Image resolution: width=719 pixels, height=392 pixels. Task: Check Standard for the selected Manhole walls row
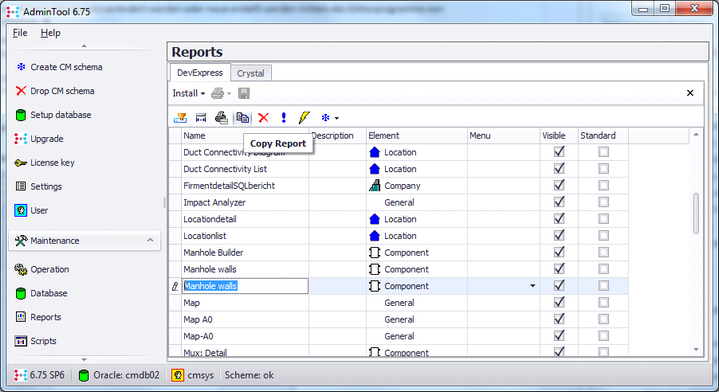click(x=603, y=286)
